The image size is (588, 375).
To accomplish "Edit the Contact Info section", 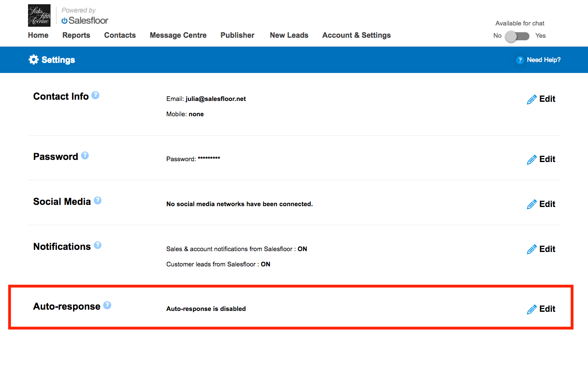I will 541,99.
